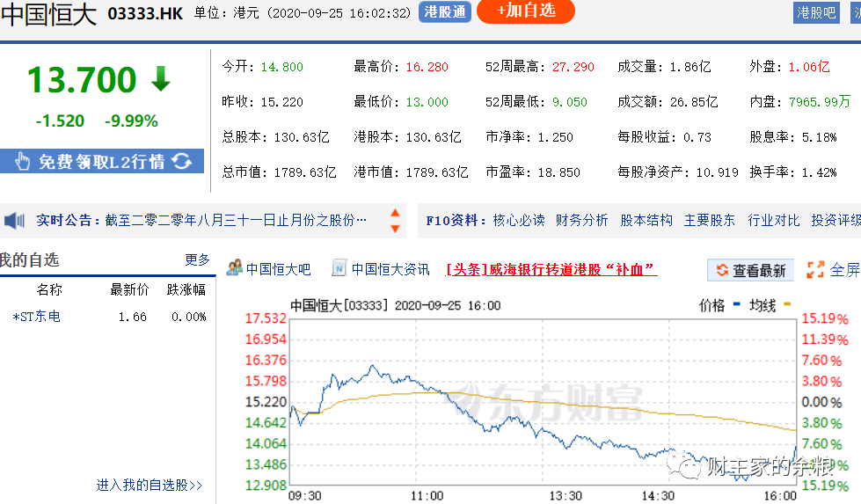Image resolution: width=861 pixels, height=504 pixels.
Task: Click the 中国恒大吧 people icon
Action: (x=235, y=268)
